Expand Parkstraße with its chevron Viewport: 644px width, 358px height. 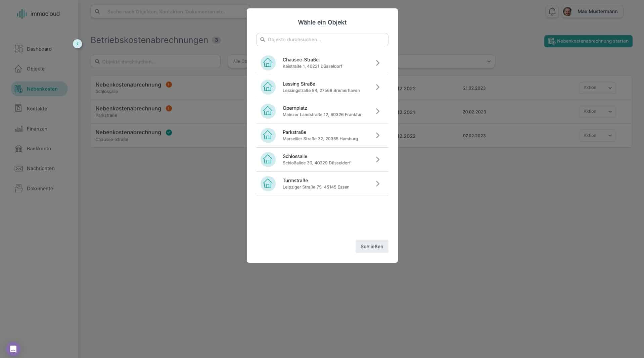pos(378,136)
